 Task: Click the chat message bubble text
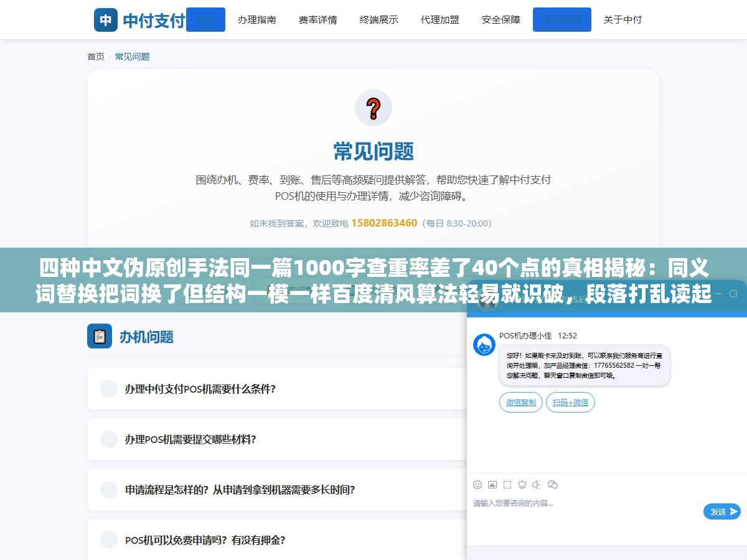[x=585, y=365]
